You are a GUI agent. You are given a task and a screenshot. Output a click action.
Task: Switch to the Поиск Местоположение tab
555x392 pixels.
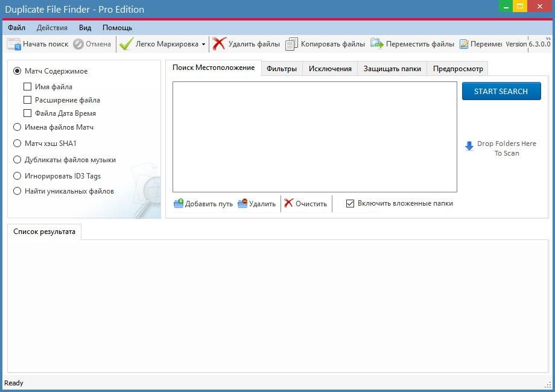coord(214,68)
